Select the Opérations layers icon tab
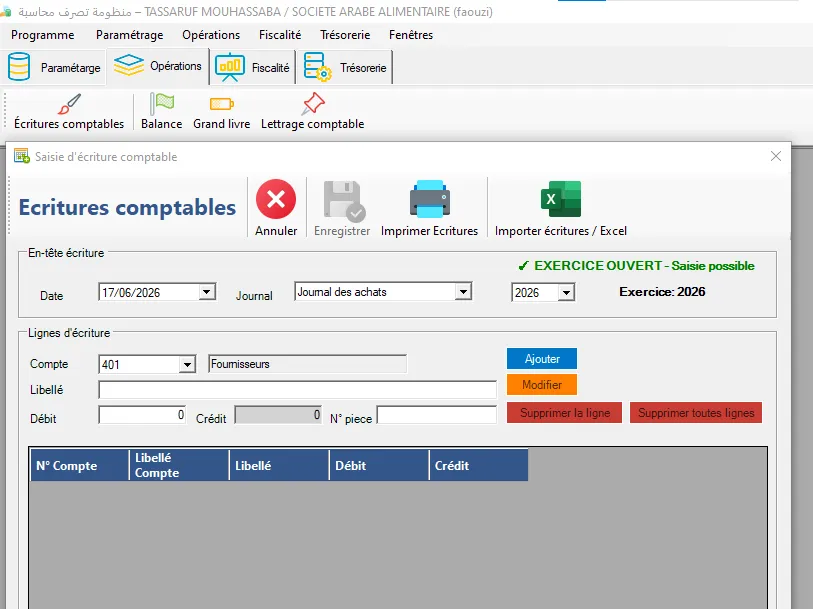 158,66
